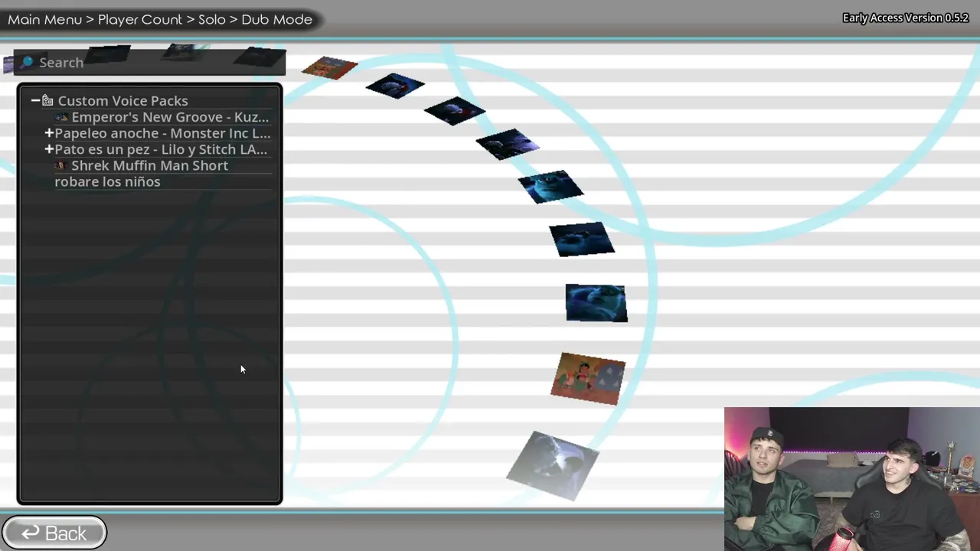The image size is (980, 551).
Task: Click the magnifier icon in the search bar
Action: (x=28, y=62)
